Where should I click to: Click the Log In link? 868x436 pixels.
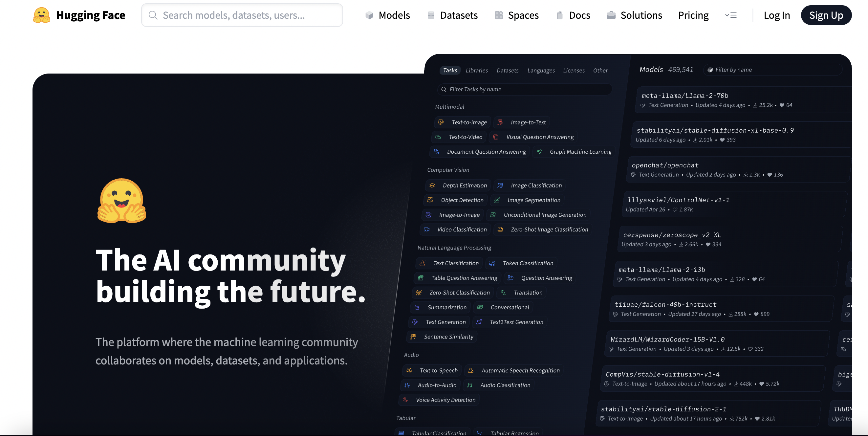777,15
